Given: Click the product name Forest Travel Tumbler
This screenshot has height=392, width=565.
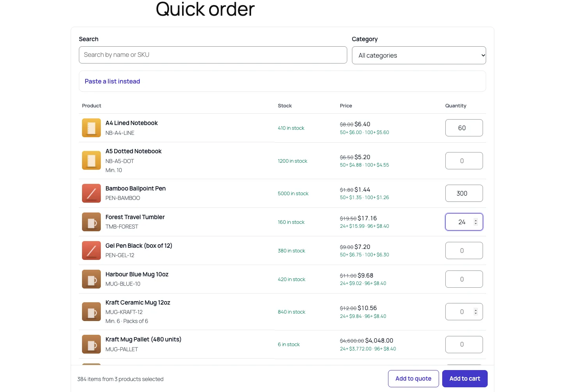Looking at the screenshot, I should (135, 217).
